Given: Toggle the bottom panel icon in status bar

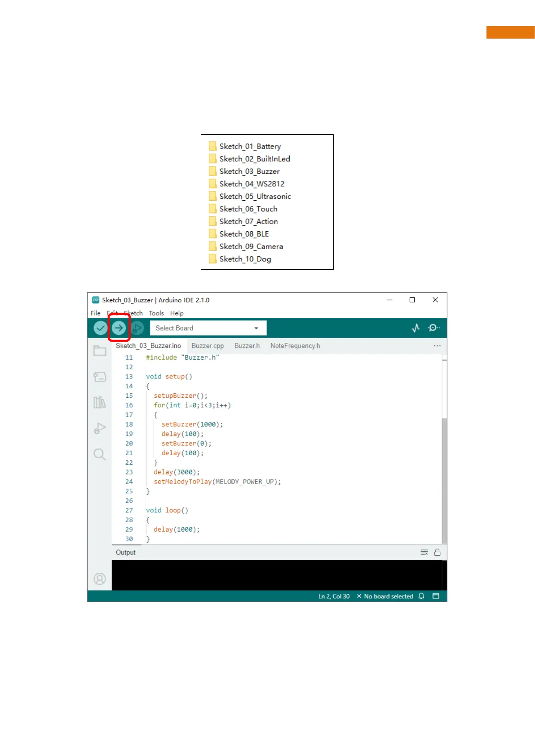Looking at the screenshot, I should (436, 596).
